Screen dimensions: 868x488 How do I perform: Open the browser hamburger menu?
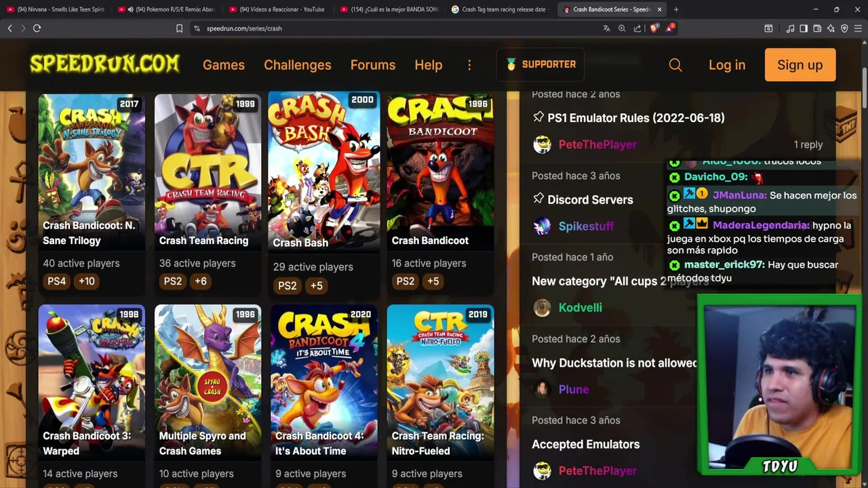(x=858, y=28)
